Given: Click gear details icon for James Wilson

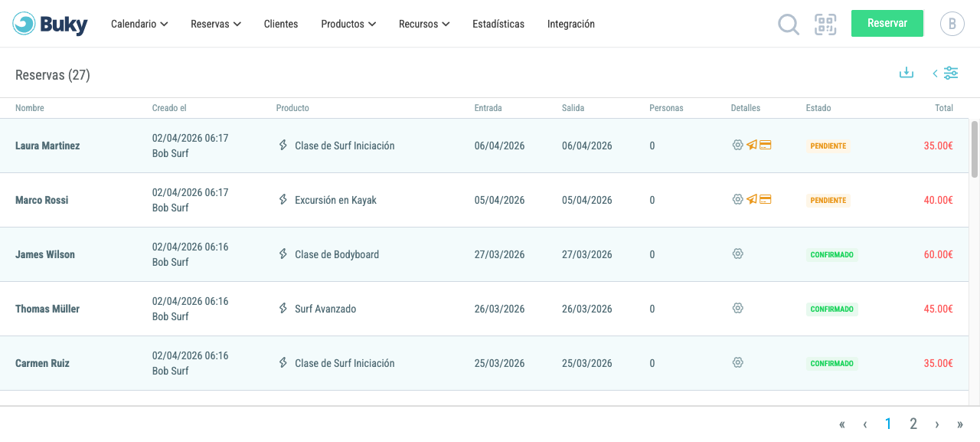Looking at the screenshot, I should tap(738, 254).
